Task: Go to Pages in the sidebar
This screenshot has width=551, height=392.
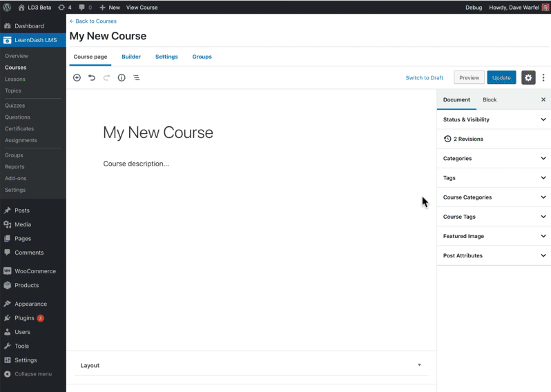Action: pos(33,239)
